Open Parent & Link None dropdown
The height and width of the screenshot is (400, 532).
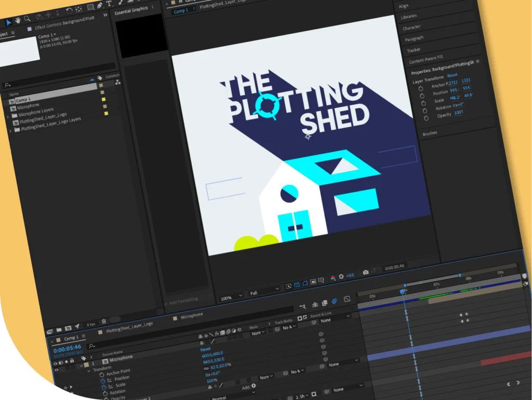pyautogui.click(x=335, y=319)
